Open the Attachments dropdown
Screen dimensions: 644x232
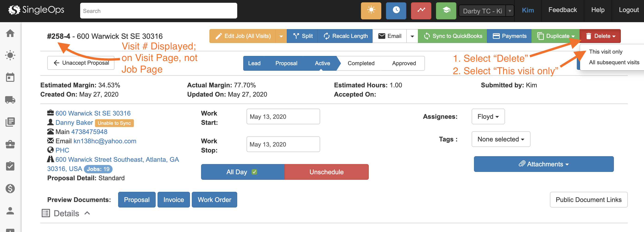click(543, 164)
